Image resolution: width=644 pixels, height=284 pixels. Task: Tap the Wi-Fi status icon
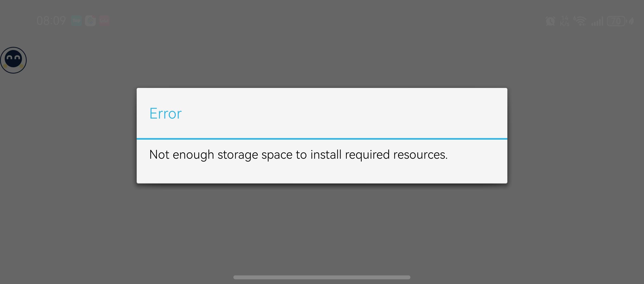[x=580, y=21]
